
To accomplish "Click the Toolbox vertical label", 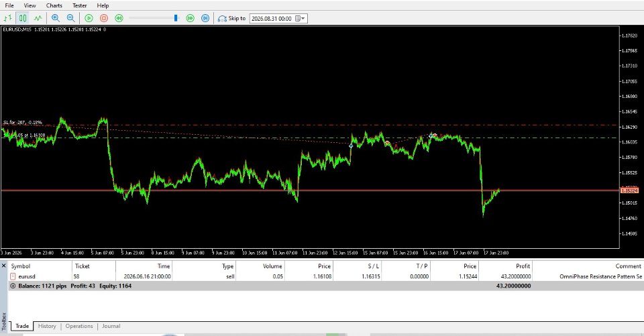I will point(4,321).
